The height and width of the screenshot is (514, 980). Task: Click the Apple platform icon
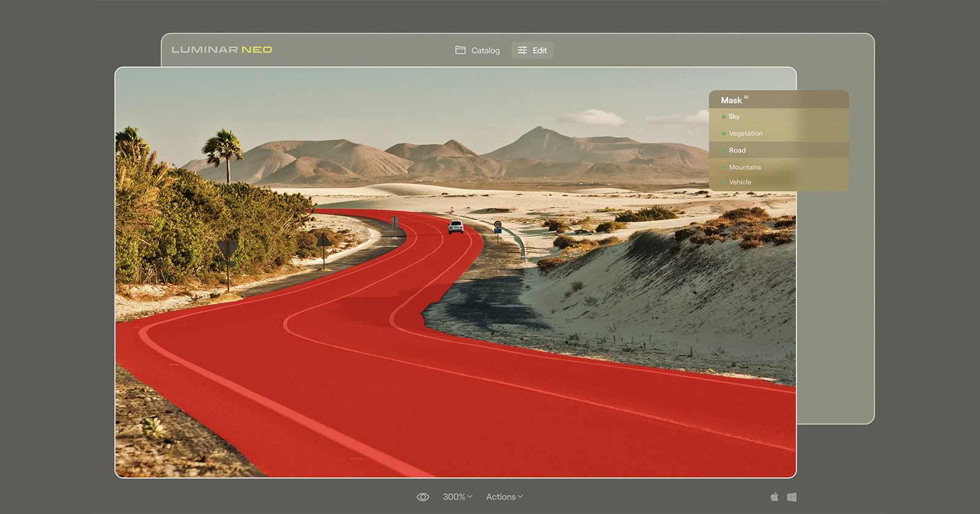tap(774, 497)
